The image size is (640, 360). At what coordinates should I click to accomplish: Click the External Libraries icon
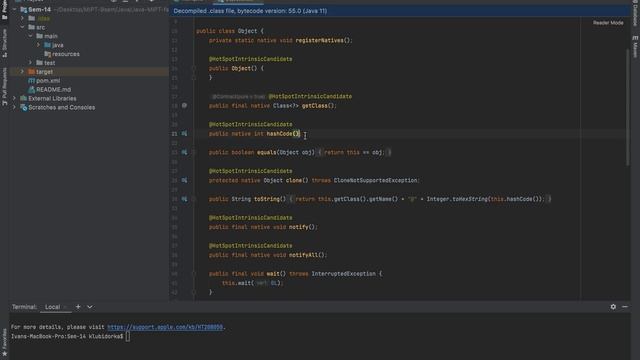point(24,98)
